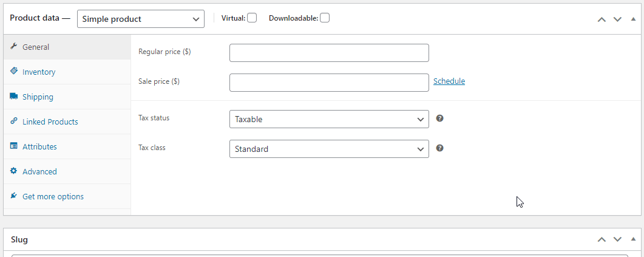Click the Linked Products chain icon
The image size is (644, 257).
(x=13, y=122)
